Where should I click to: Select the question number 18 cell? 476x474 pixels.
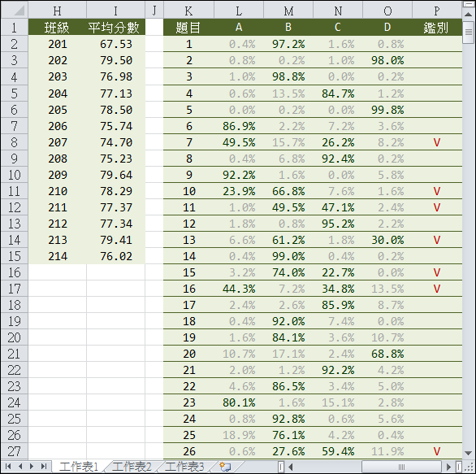188,321
